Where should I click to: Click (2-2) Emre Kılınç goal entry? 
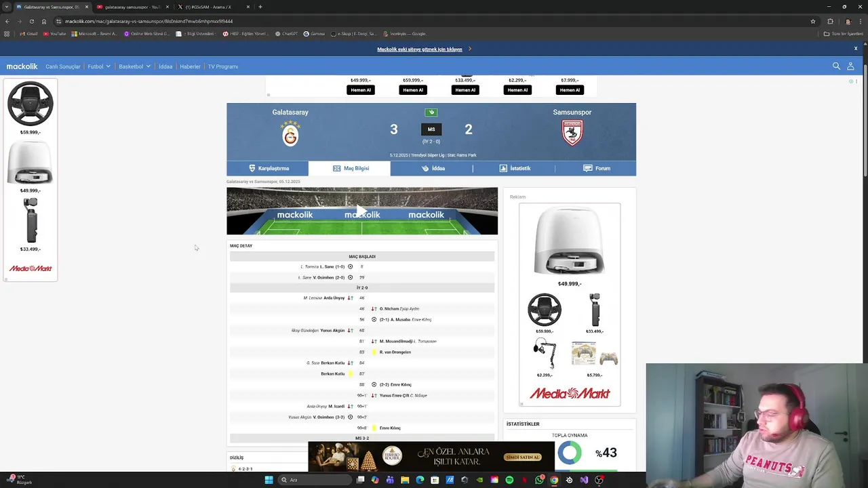(395, 384)
